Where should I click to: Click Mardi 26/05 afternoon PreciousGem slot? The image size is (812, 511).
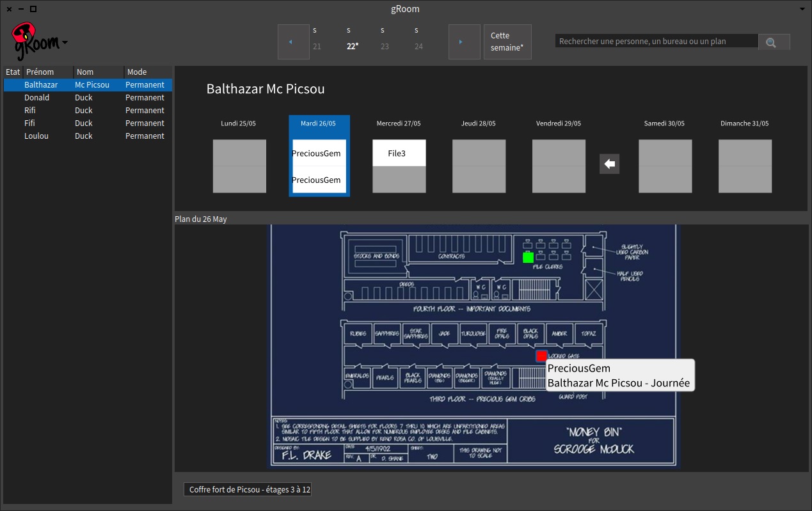(x=319, y=180)
